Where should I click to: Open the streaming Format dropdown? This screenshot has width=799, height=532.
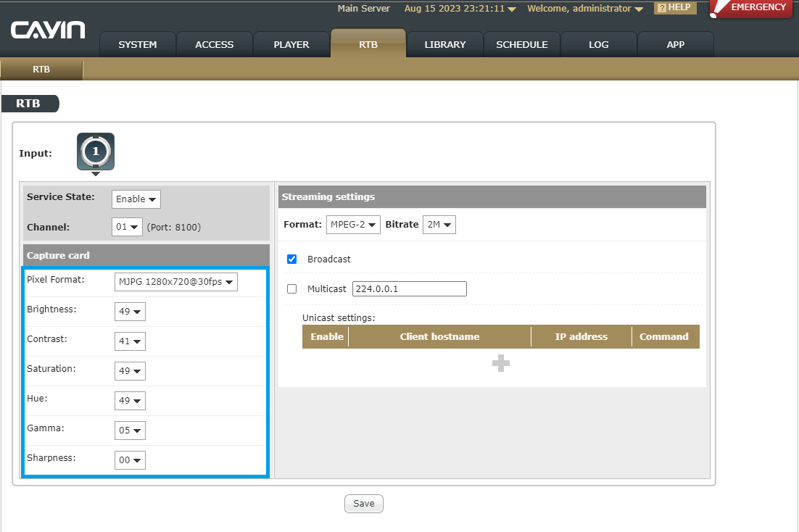[x=353, y=225]
